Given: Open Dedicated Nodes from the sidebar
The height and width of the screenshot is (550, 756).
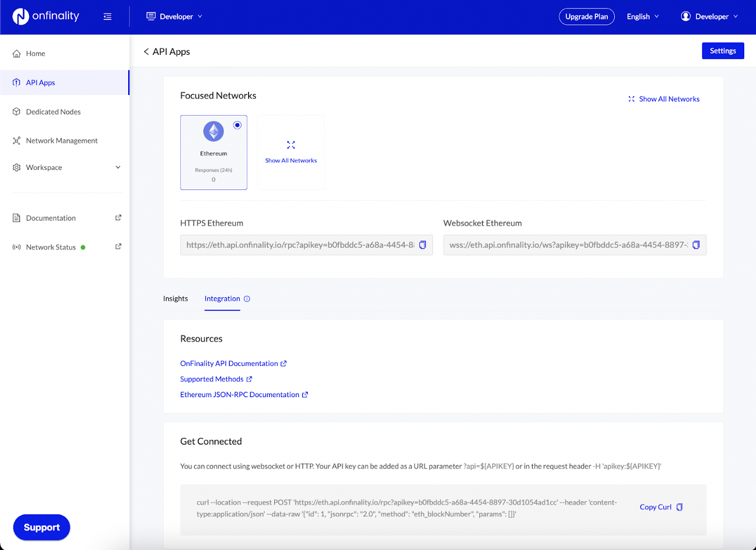Looking at the screenshot, I should pyautogui.click(x=53, y=112).
